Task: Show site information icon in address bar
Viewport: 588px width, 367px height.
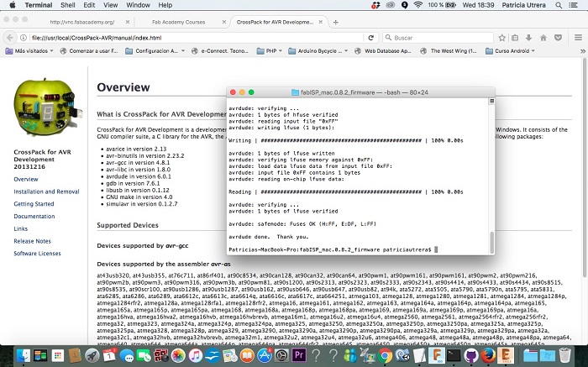Action: click(x=24, y=38)
